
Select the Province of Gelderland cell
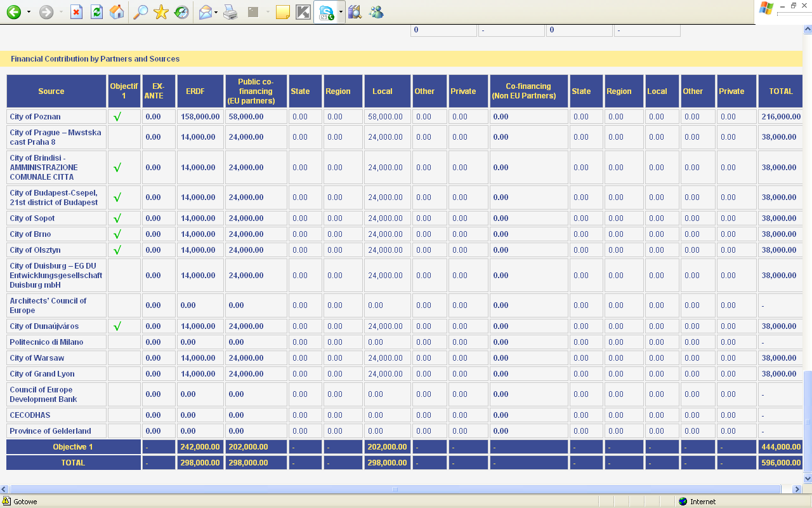click(x=56, y=431)
